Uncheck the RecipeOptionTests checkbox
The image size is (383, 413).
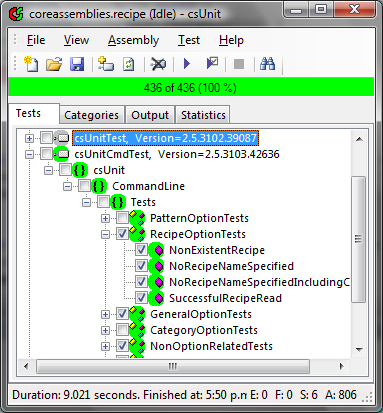(122, 234)
